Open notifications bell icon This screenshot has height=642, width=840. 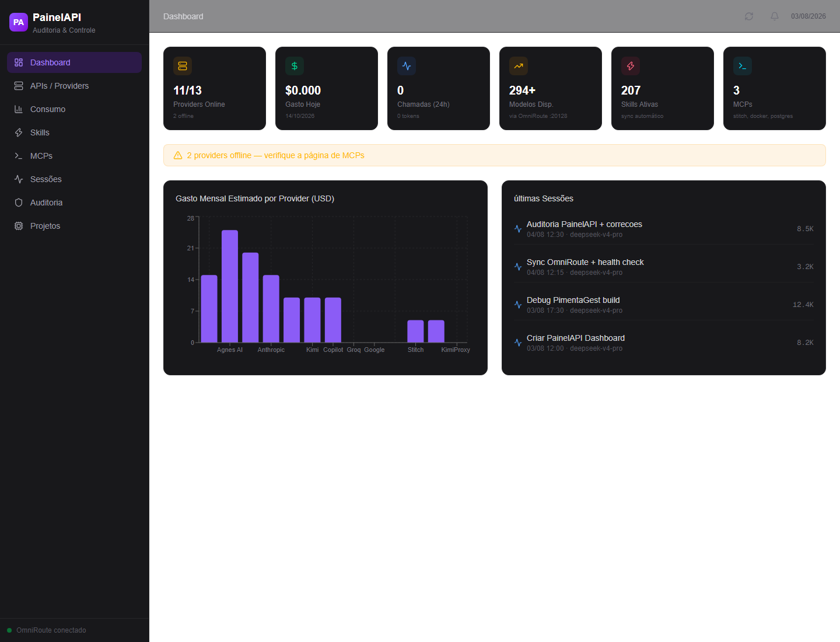click(x=775, y=16)
